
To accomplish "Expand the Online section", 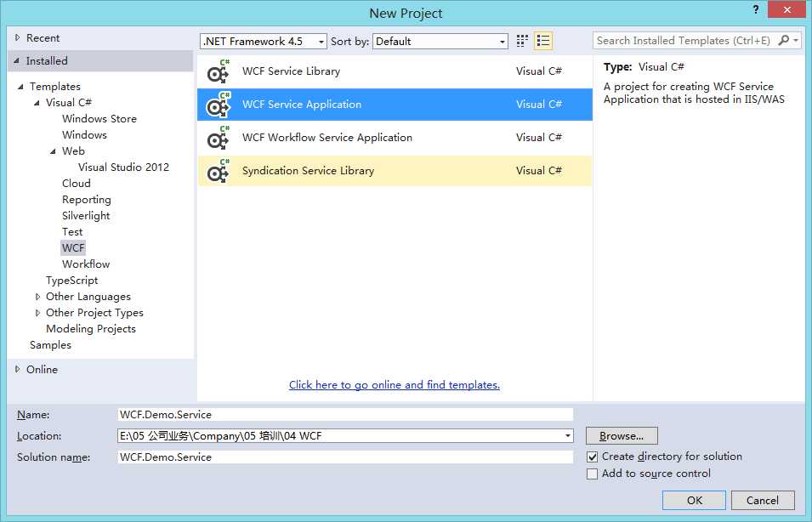I will click(18, 369).
